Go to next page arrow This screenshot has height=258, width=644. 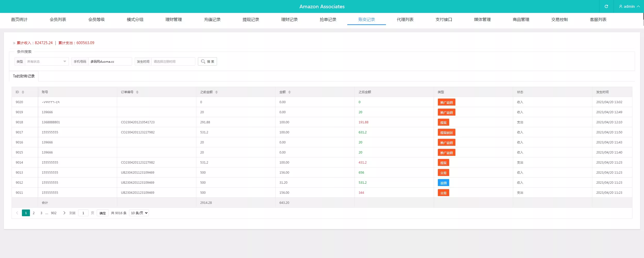pos(64,213)
